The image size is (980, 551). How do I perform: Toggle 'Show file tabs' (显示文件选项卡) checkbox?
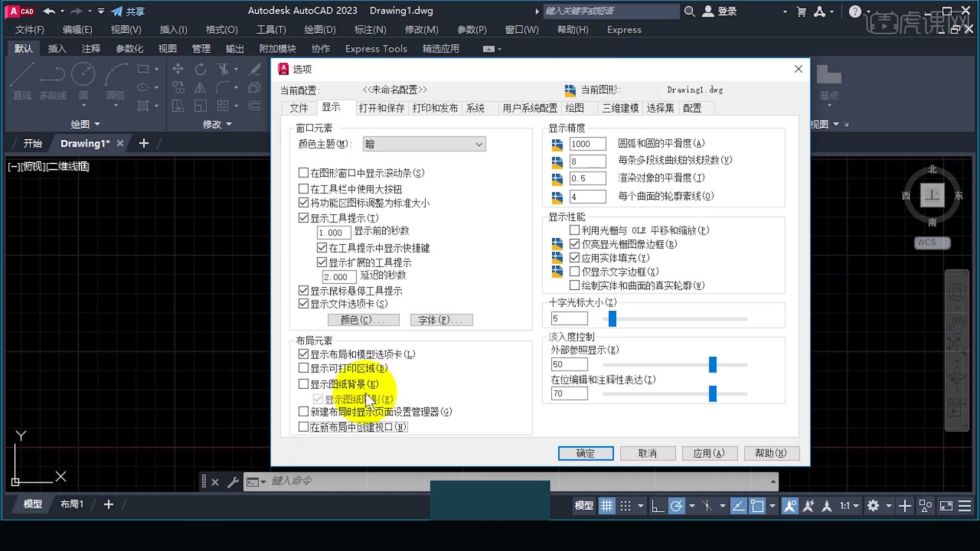[x=303, y=304]
